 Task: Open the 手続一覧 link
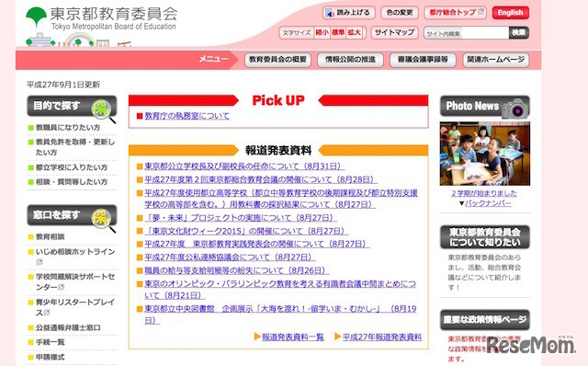point(50,342)
